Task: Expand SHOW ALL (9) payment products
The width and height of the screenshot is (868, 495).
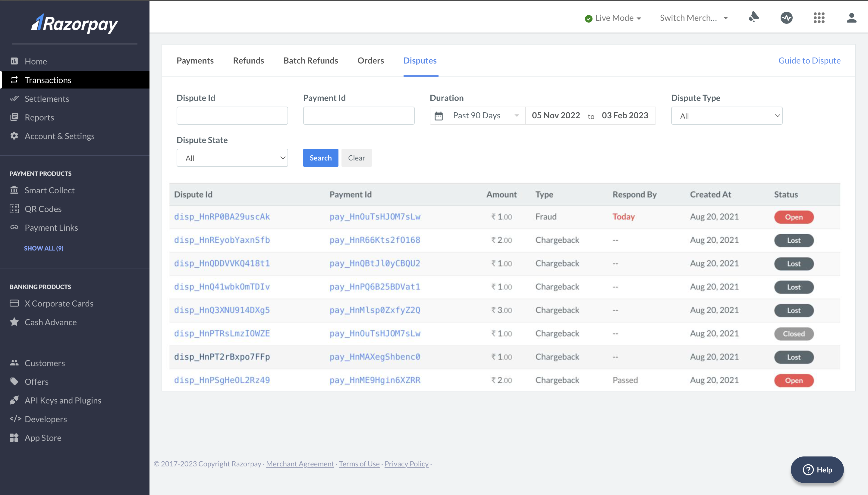Action: coord(44,248)
